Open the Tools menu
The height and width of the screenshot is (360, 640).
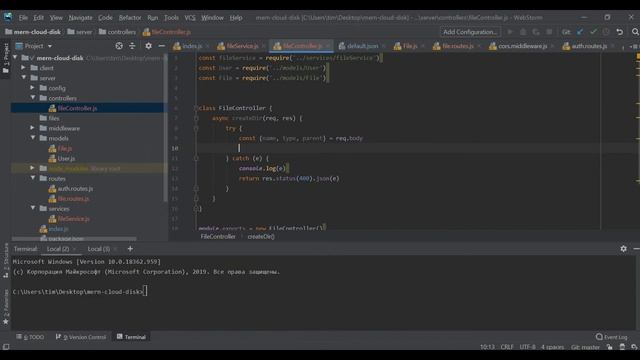pos(171,18)
